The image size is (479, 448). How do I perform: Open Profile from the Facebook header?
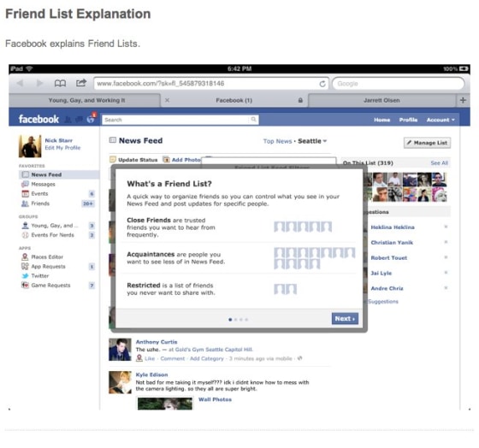click(x=408, y=120)
